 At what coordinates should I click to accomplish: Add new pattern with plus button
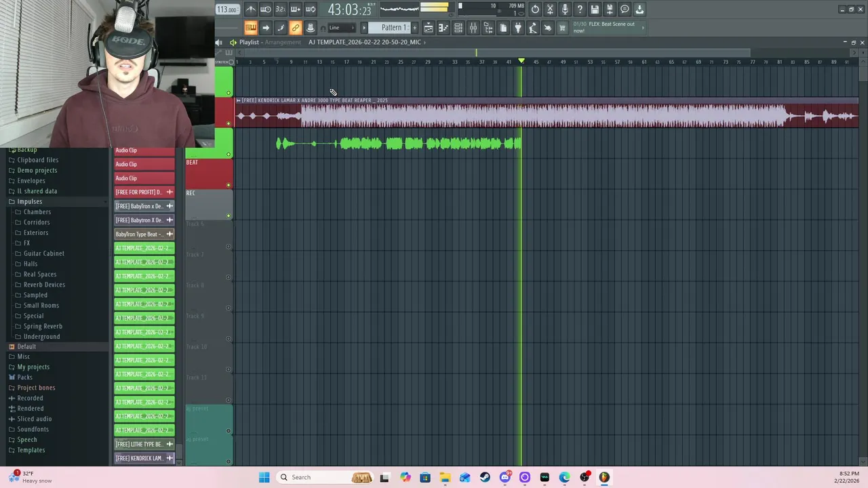click(x=414, y=28)
